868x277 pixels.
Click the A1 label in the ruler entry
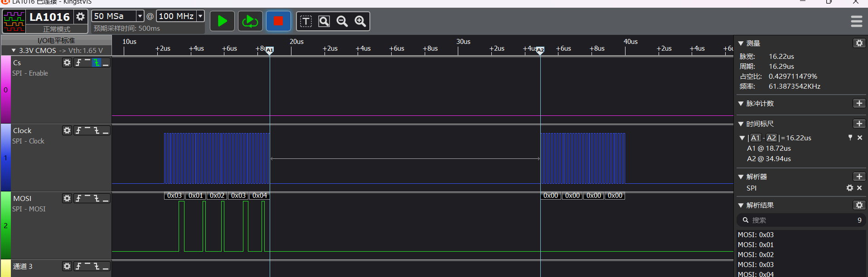[x=755, y=138]
